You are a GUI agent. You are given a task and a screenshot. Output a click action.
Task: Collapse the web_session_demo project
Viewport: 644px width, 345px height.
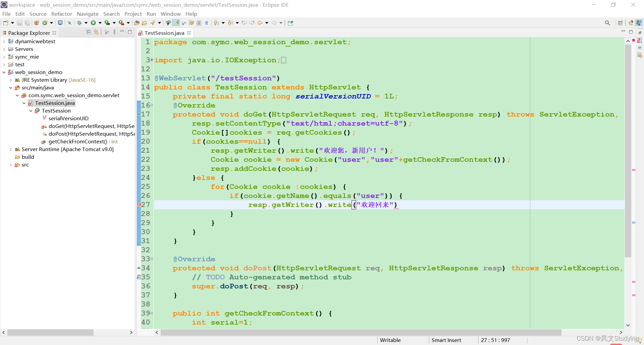[x=4, y=72]
